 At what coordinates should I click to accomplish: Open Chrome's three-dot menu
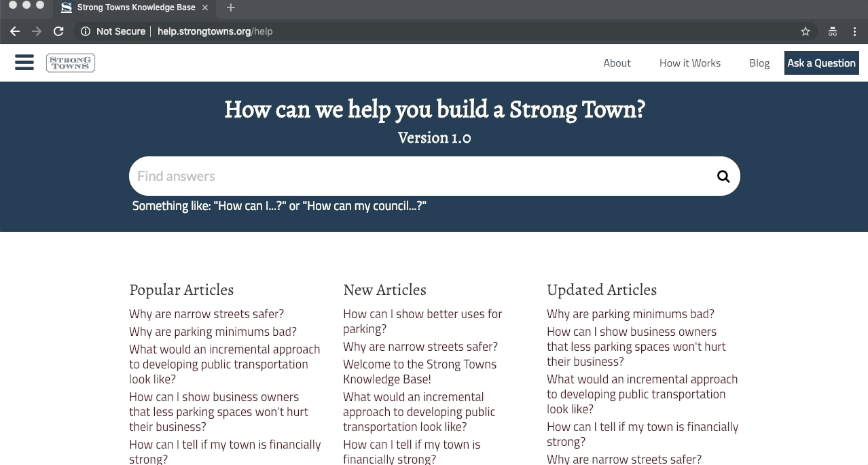coord(854,31)
